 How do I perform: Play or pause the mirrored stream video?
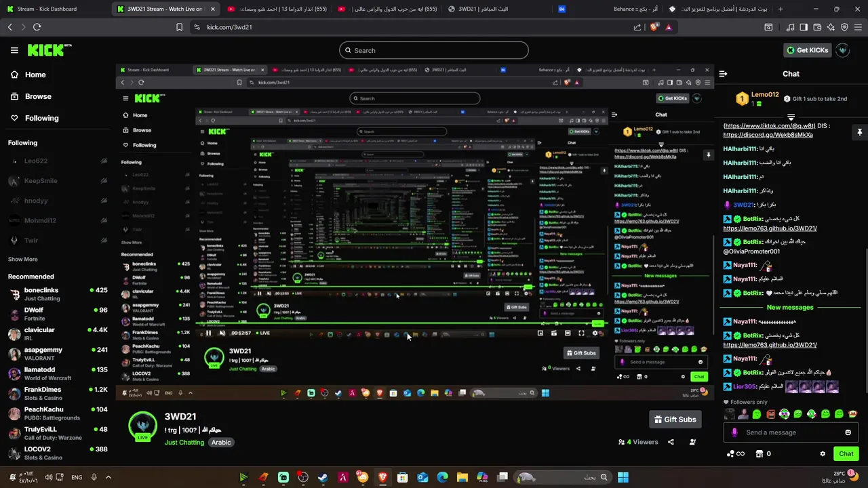tap(208, 333)
